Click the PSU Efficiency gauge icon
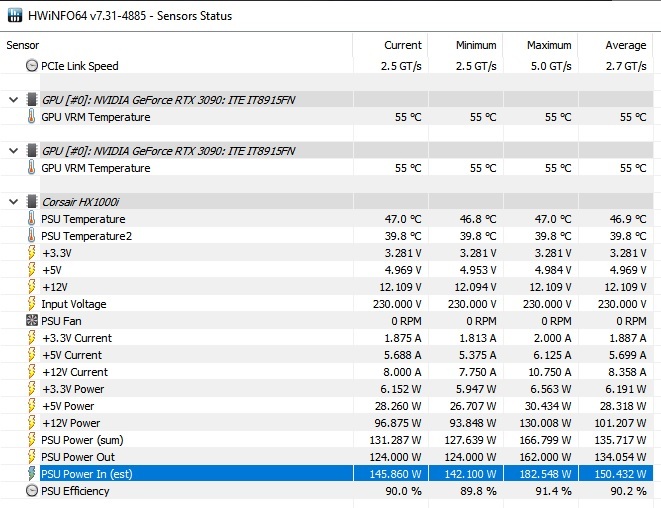The width and height of the screenshot is (661, 508). click(31, 491)
